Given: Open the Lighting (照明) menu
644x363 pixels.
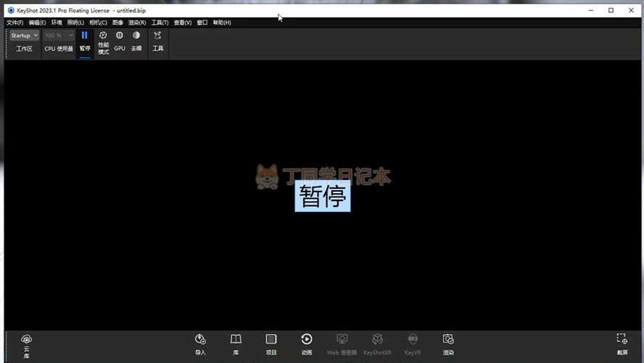Looking at the screenshot, I should pyautogui.click(x=76, y=23).
